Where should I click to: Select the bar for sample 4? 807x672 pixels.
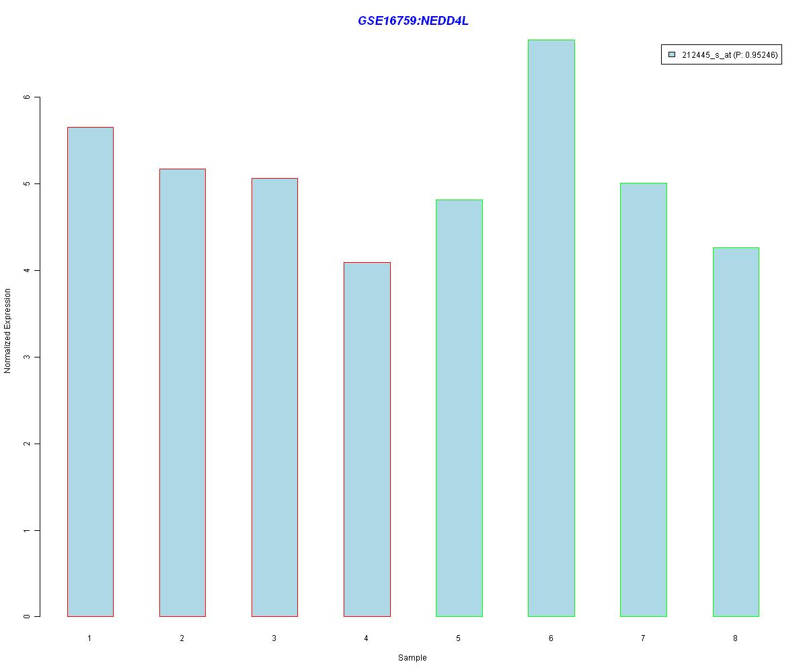367,439
